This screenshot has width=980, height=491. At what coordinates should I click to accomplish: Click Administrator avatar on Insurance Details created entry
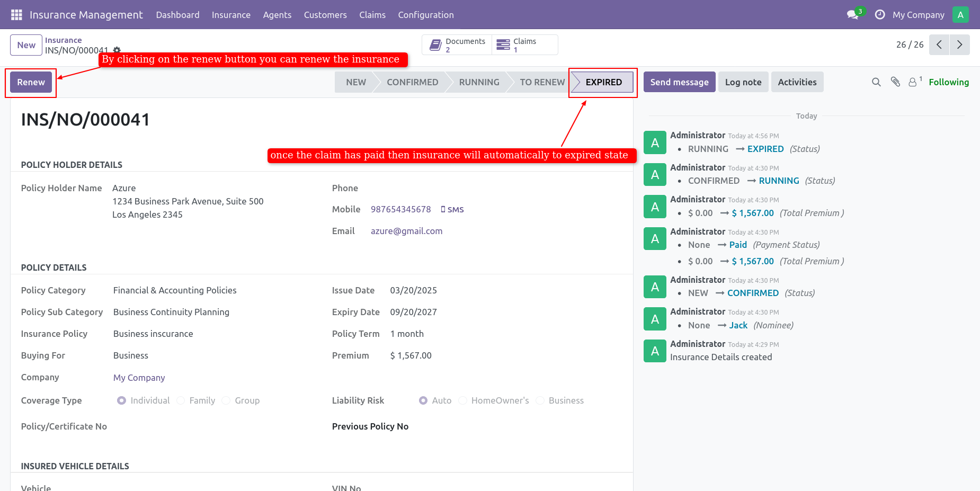[655, 351]
